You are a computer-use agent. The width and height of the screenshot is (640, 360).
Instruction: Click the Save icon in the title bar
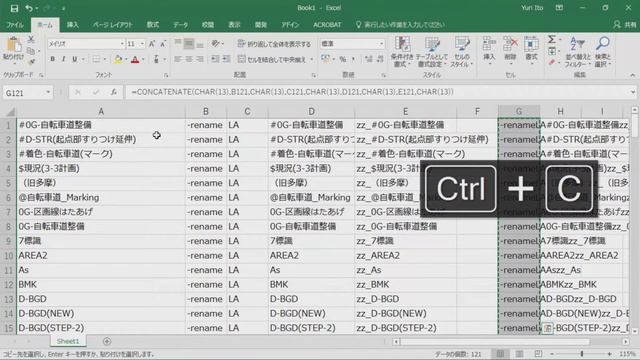(x=14, y=8)
